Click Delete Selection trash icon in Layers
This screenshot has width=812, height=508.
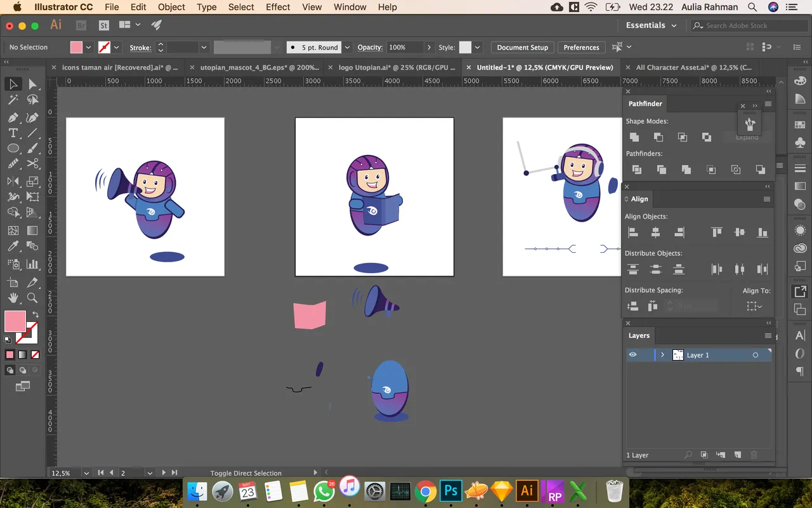coord(754,455)
